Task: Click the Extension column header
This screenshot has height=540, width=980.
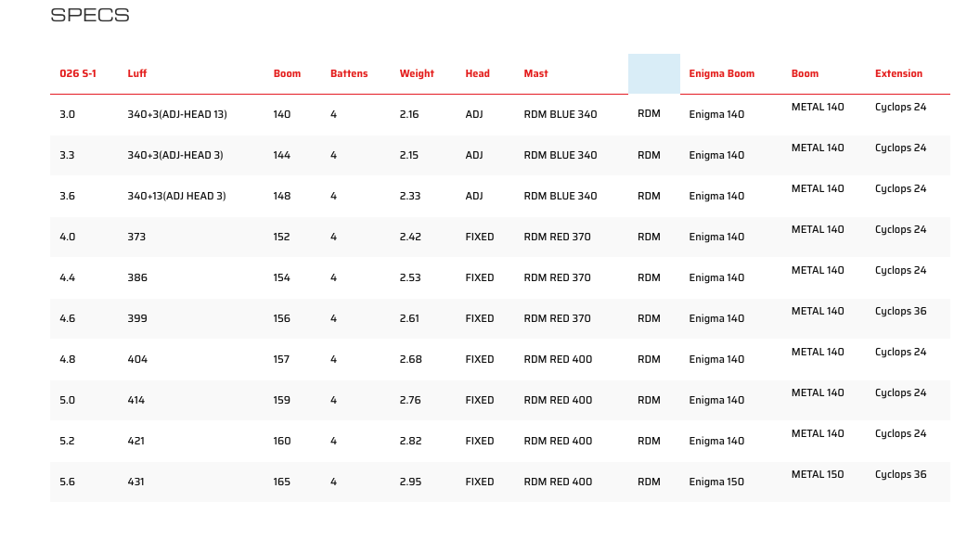Action: [x=898, y=73]
